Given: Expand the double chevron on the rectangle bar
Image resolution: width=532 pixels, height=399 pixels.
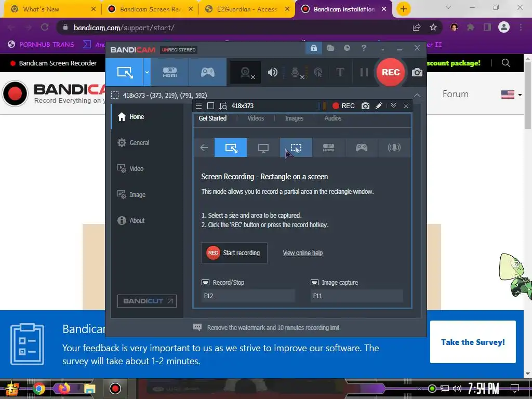Looking at the screenshot, I should coord(394,106).
